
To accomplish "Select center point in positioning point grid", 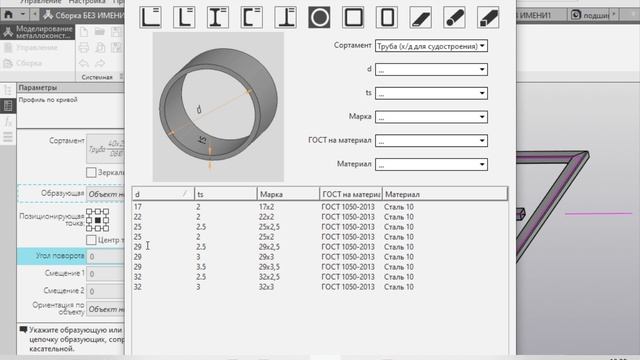I will (x=98, y=220).
